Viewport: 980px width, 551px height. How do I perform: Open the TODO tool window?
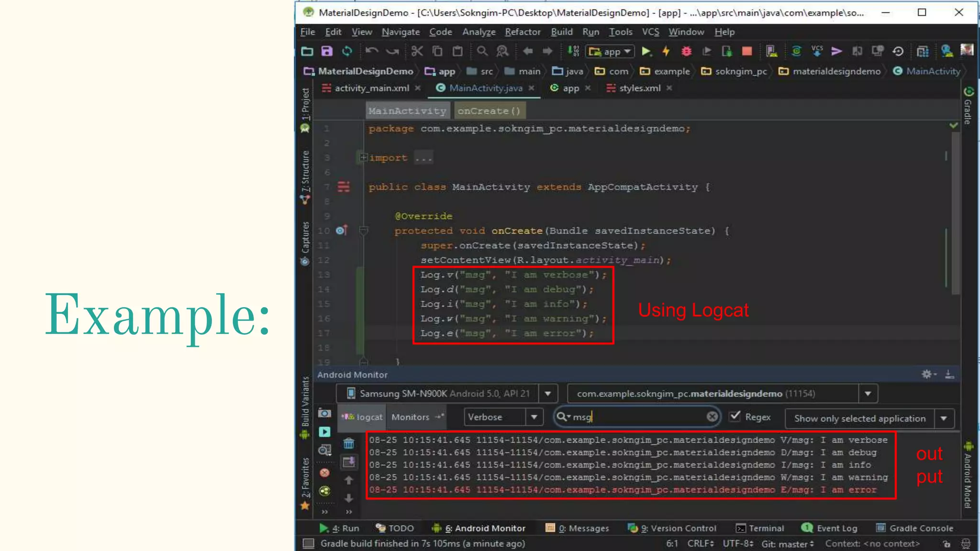coord(395,528)
